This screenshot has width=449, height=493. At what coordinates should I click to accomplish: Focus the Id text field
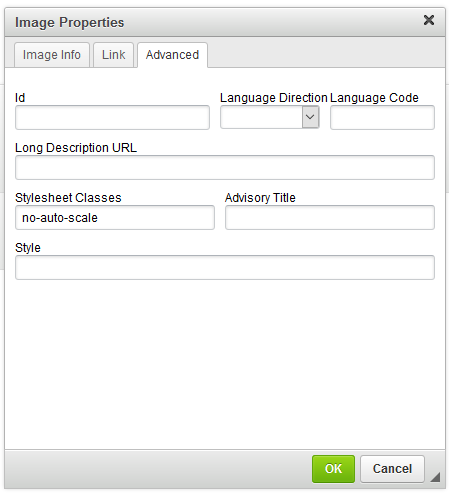click(x=112, y=118)
